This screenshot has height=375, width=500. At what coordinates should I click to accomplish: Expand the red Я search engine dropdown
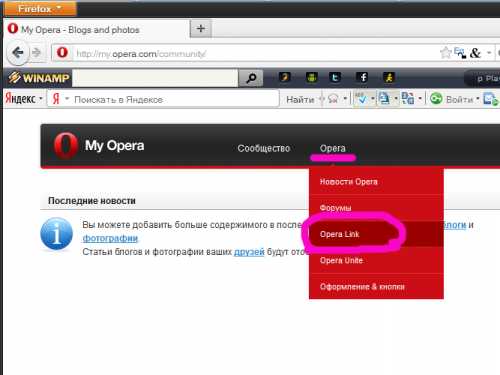[67, 99]
